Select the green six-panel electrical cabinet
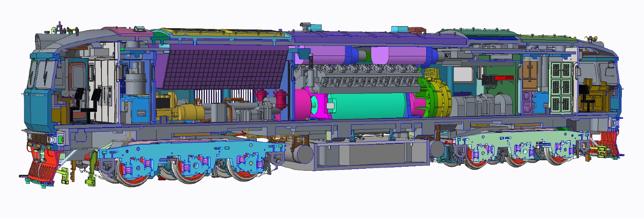The width and height of the screenshot is (644, 219). (x=561, y=86)
